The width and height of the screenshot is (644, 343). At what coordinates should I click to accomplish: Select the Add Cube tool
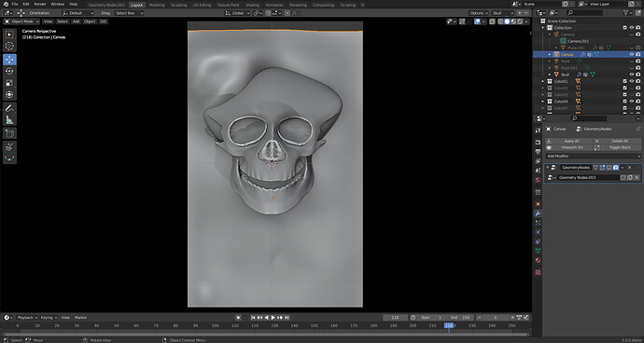10,133
